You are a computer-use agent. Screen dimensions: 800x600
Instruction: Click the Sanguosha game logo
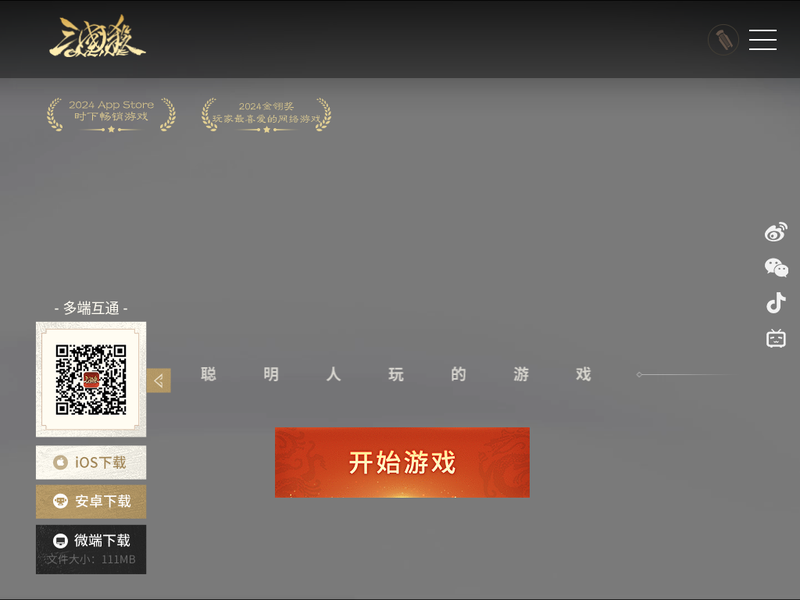(97, 38)
